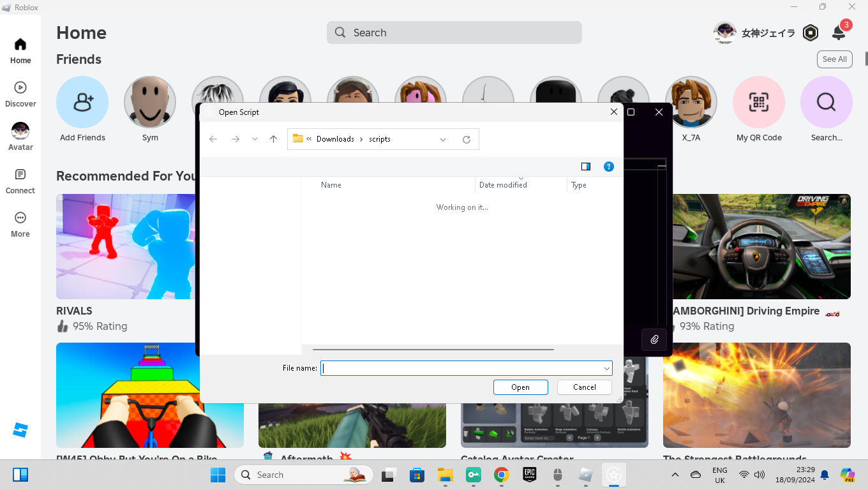Open the Discover section in sidebar
The height and width of the screenshot is (490, 868).
point(20,94)
